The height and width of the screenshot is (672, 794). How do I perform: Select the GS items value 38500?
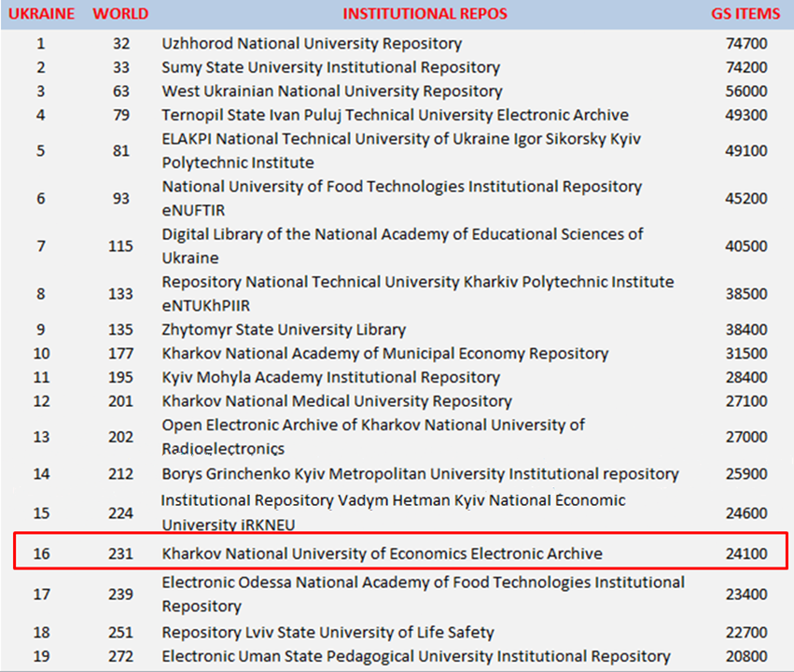click(746, 294)
